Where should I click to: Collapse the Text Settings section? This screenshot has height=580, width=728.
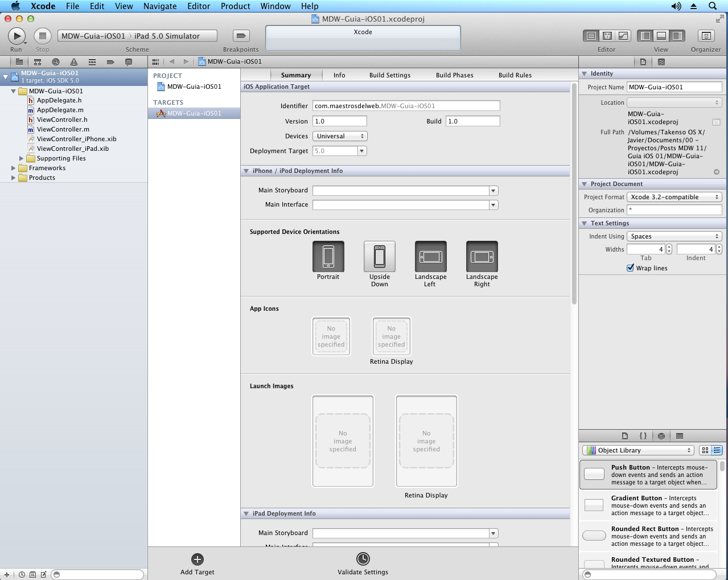[584, 223]
